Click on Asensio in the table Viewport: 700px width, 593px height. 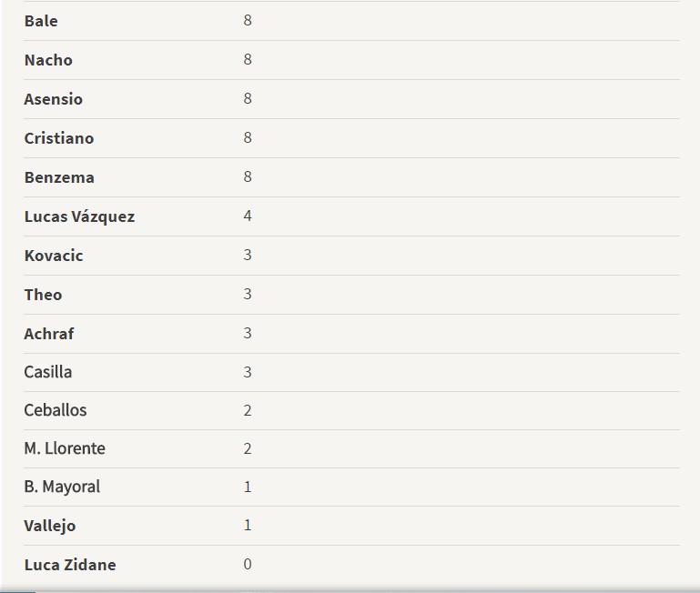[x=53, y=99]
